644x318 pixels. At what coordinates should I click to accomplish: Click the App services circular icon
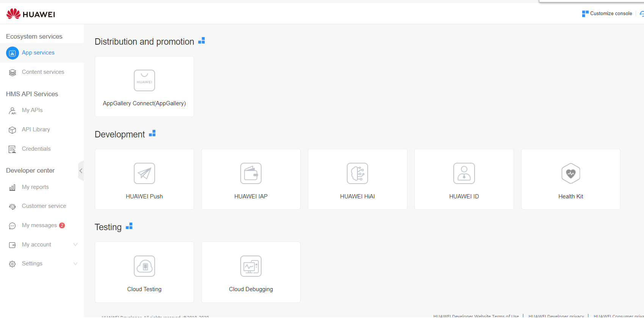13,53
